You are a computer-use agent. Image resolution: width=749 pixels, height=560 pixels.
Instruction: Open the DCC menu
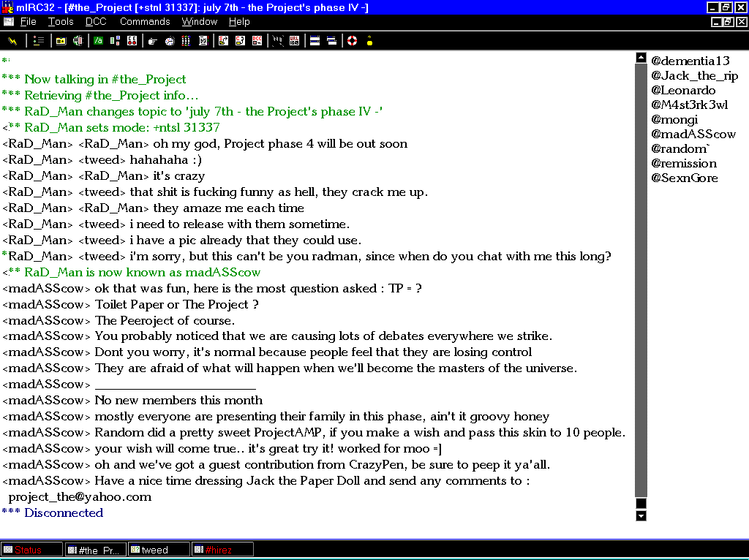[x=96, y=22]
